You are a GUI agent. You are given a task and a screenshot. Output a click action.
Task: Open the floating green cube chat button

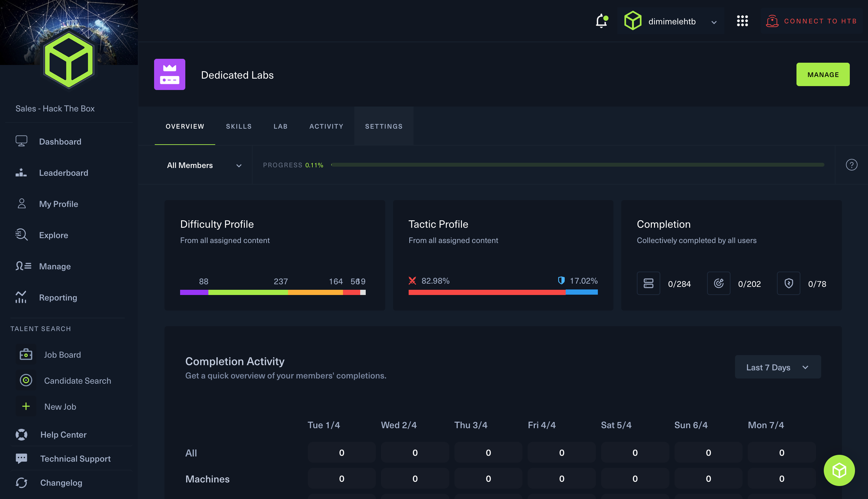coord(839,470)
